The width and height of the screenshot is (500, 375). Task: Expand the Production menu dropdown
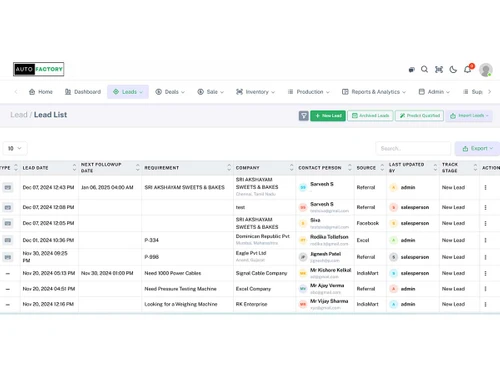click(309, 92)
